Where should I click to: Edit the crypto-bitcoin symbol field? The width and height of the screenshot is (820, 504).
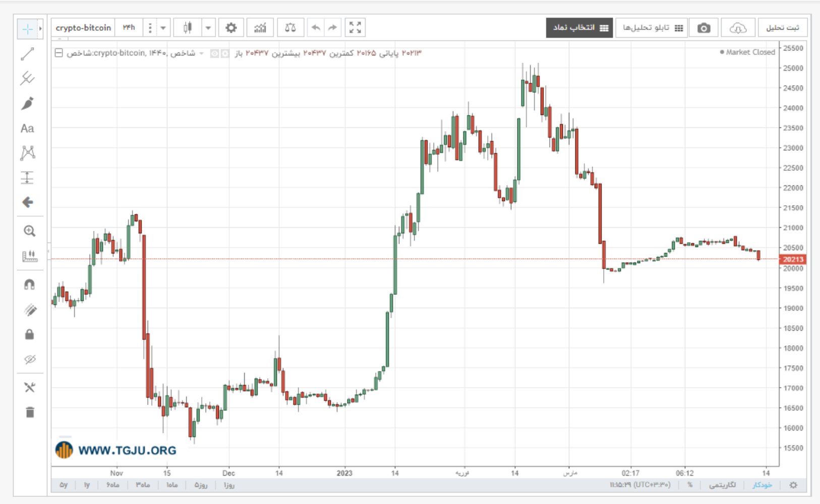[x=83, y=28]
